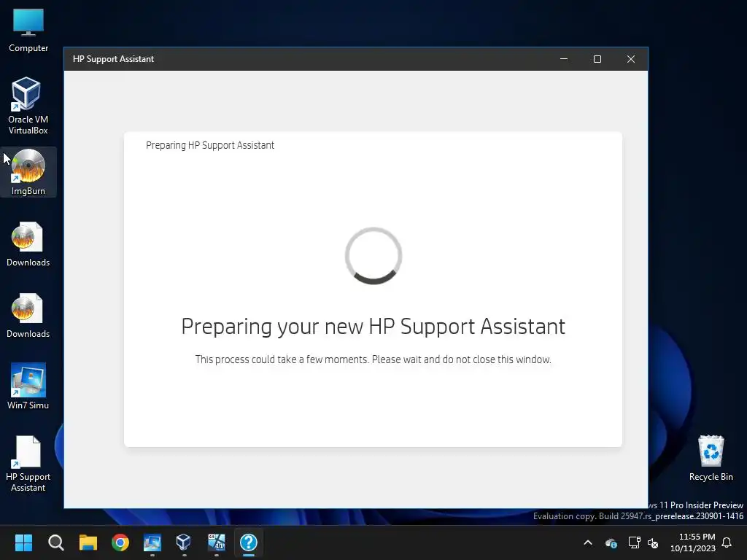This screenshot has width=747, height=560.
Task: Click the loading spinner circle
Action: 373,256
